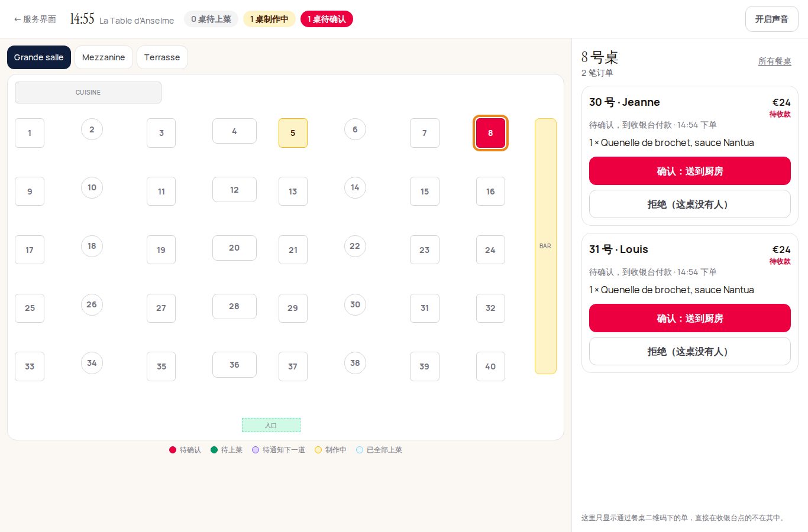
Task: Open table 33
Action: click(30, 366)
